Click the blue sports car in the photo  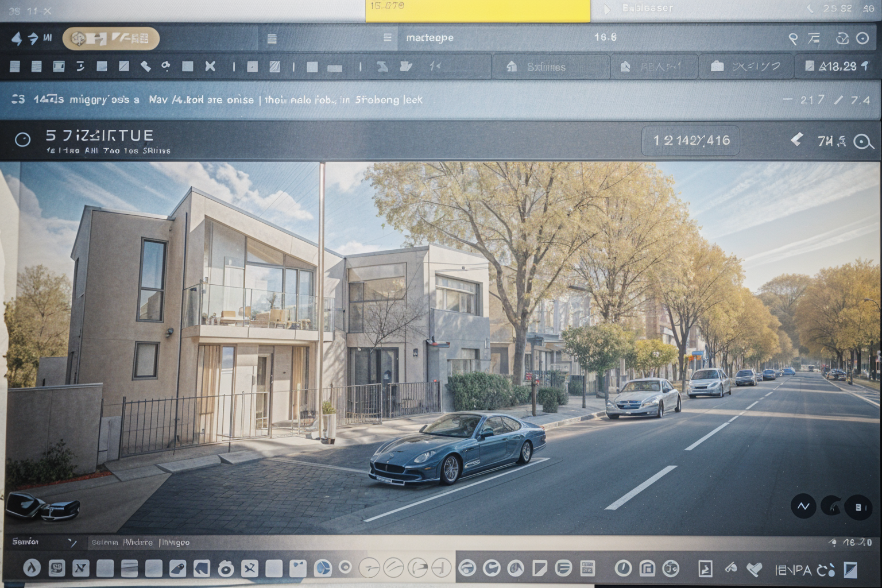pos(458,448)
